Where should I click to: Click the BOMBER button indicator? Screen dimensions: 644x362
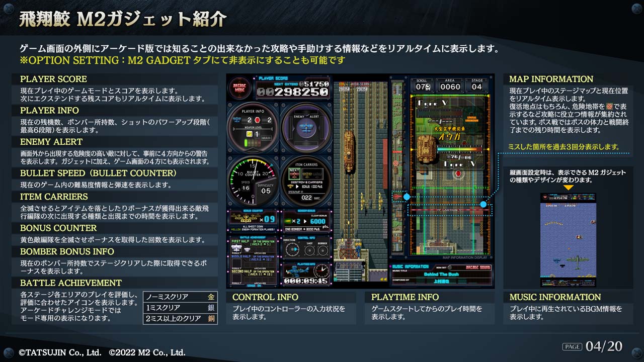322,250
